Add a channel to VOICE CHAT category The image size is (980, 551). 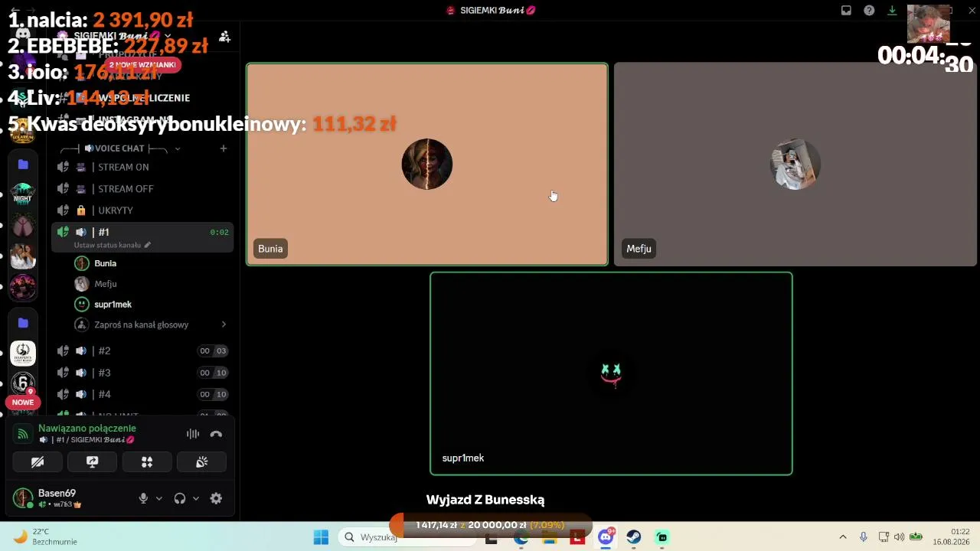click(224, 148)
